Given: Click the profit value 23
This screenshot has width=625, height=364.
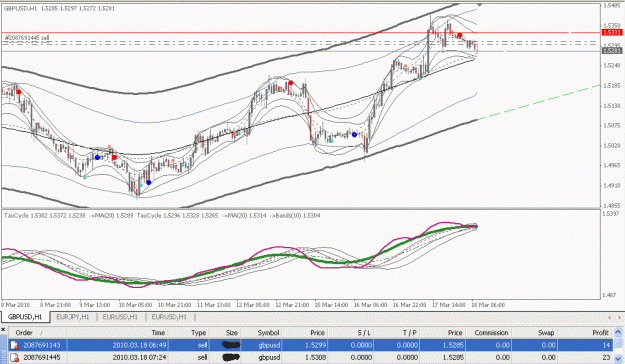Looking at the screenshot, I should click(x=607, y=358).
